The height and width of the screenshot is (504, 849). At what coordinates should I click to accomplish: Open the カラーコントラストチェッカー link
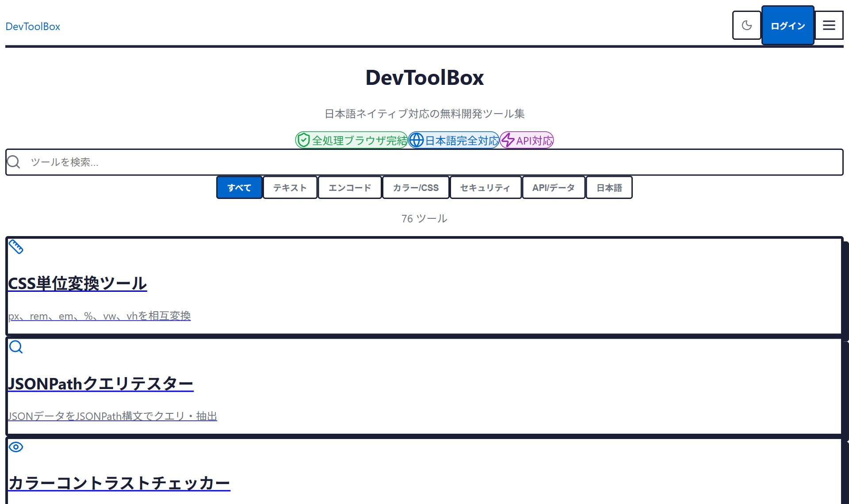click(119, 483)
